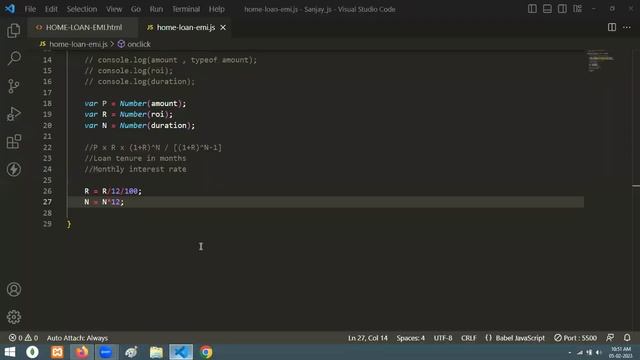This screenshot has width=640, height=360.
Task: Change indentation via Spaces: 4
Action: [411, 338]
